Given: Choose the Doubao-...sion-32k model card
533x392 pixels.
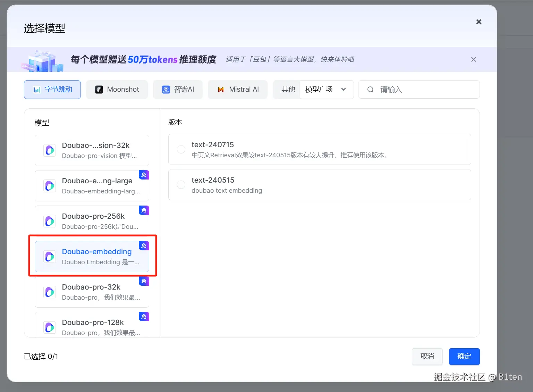Looking at the screenshot, I should click(92, 150).
